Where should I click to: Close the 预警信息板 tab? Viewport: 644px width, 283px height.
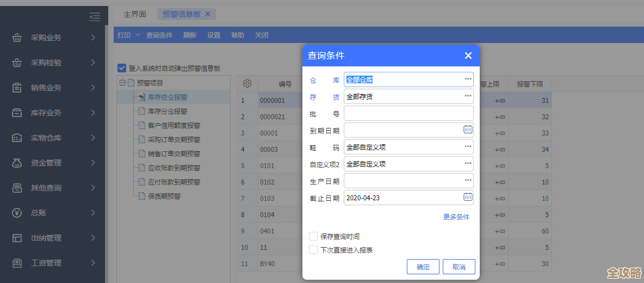click(x=207, y=14)
